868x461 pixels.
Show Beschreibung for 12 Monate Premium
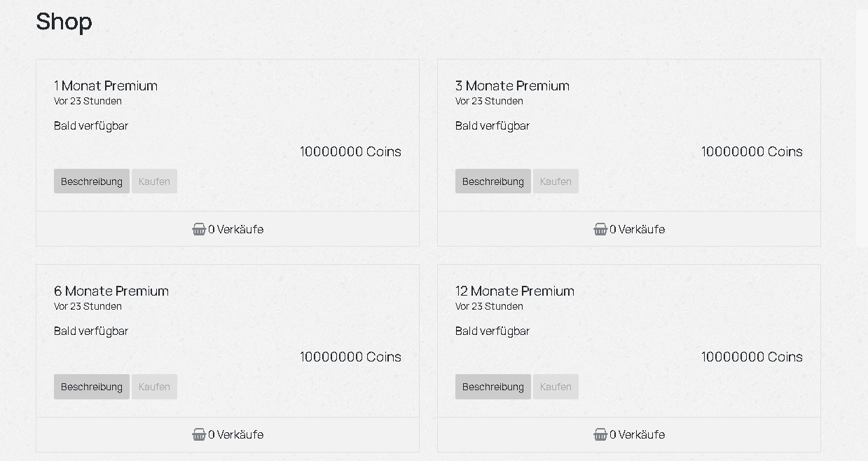pyautogui.click(x=493, y=387)
